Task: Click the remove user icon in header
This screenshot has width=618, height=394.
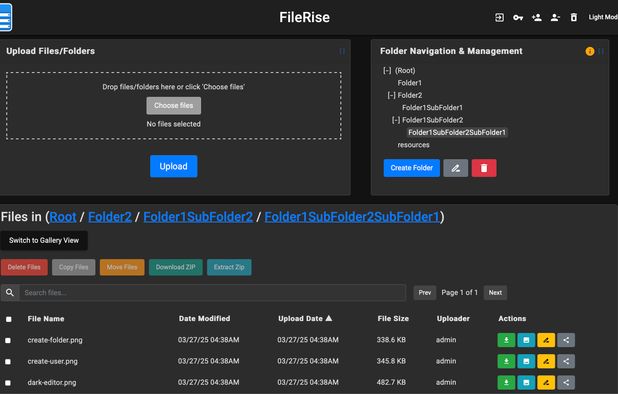Action: 555,17
